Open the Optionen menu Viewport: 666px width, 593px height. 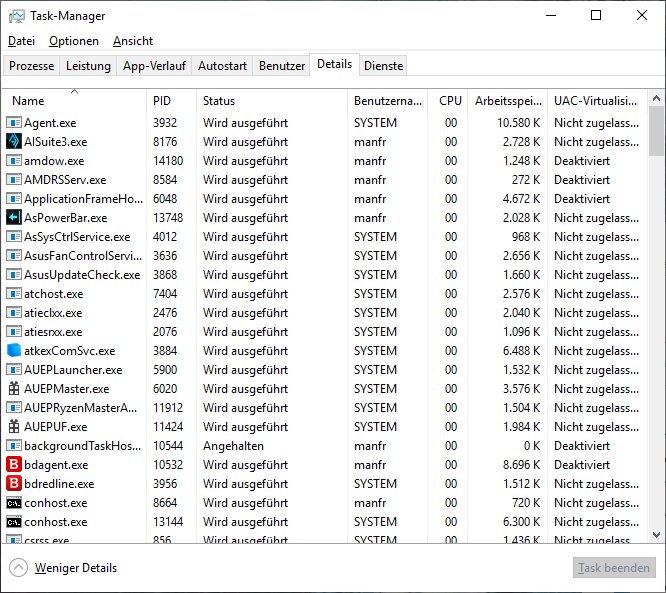click(x=74, y=41)
